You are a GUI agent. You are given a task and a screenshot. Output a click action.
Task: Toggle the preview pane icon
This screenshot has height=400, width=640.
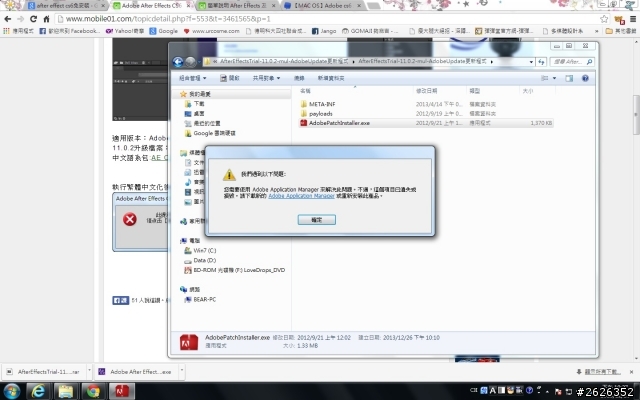569,78
